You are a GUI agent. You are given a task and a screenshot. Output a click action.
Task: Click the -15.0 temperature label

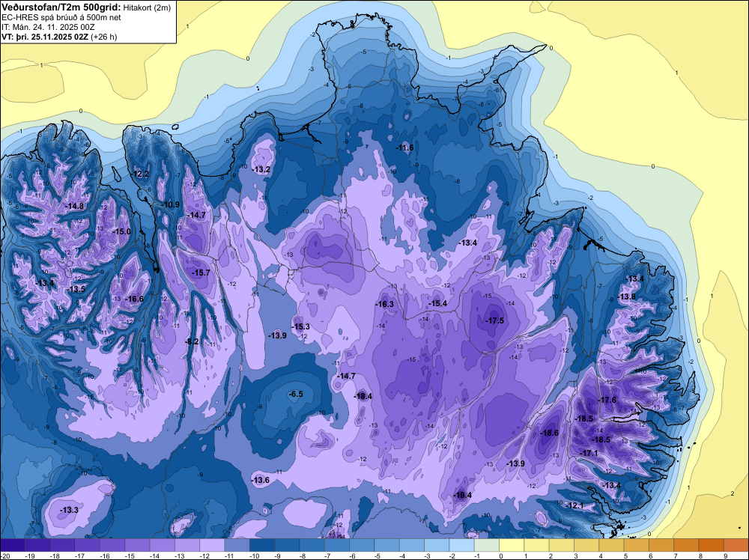click(x=121, y=231)
